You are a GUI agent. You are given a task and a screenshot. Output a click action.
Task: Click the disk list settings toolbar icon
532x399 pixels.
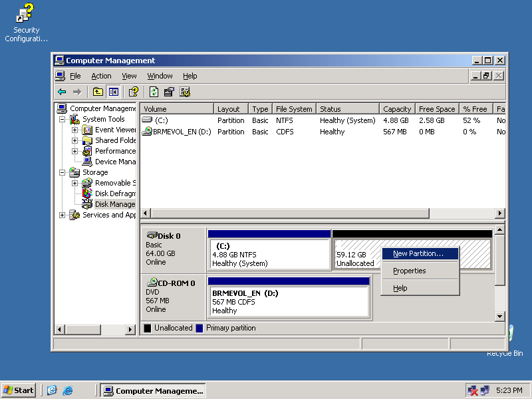pyautogui.click(x=185, y=92)
